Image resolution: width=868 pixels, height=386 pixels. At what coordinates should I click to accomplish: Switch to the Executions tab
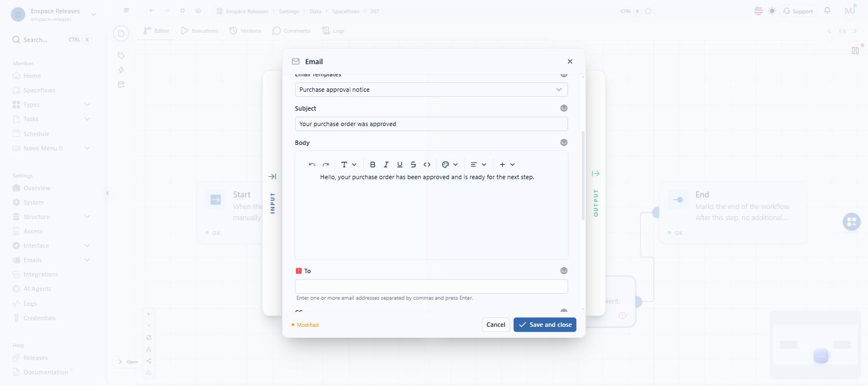[x=199, y=31]
